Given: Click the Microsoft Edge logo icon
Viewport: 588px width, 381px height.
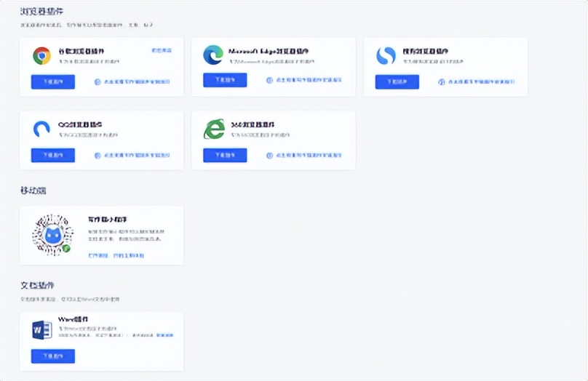Looking at the screenshot, I should pyautogui.click(x=213, y=55).
